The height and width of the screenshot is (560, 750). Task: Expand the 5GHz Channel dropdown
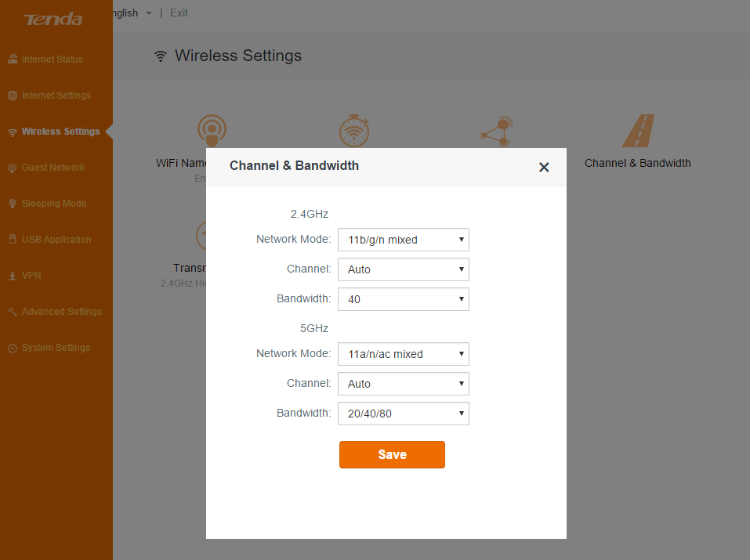pos(403,384)
